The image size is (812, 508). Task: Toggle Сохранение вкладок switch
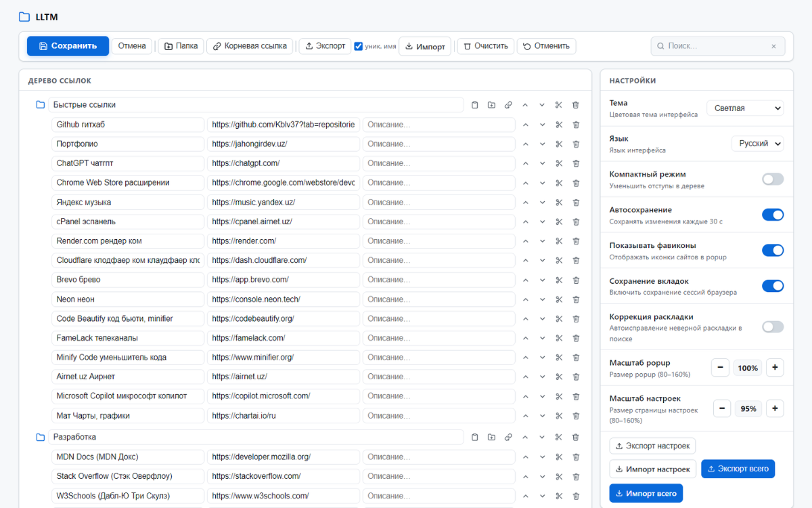tap(773, 286)
